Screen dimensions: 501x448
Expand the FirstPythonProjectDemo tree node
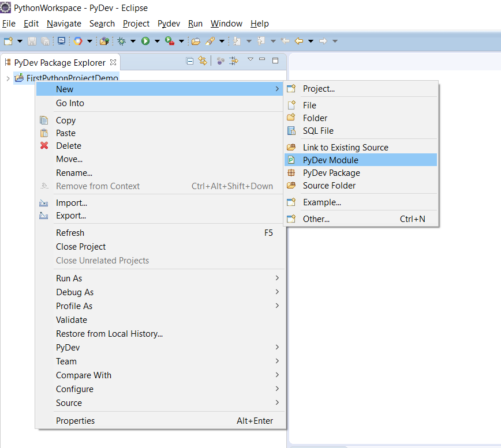[x=8, y=78]
